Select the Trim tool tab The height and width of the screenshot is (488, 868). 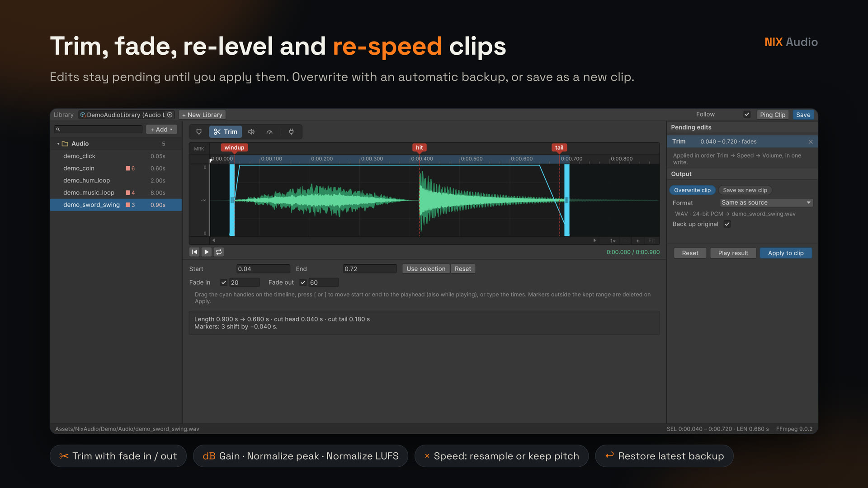point(226,132)
